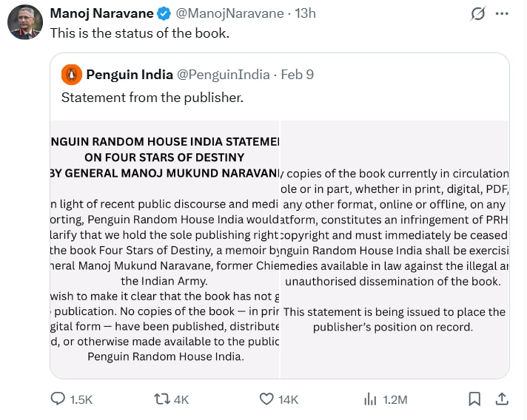Click the 13h timestamp of the tweet

point(304,14)
